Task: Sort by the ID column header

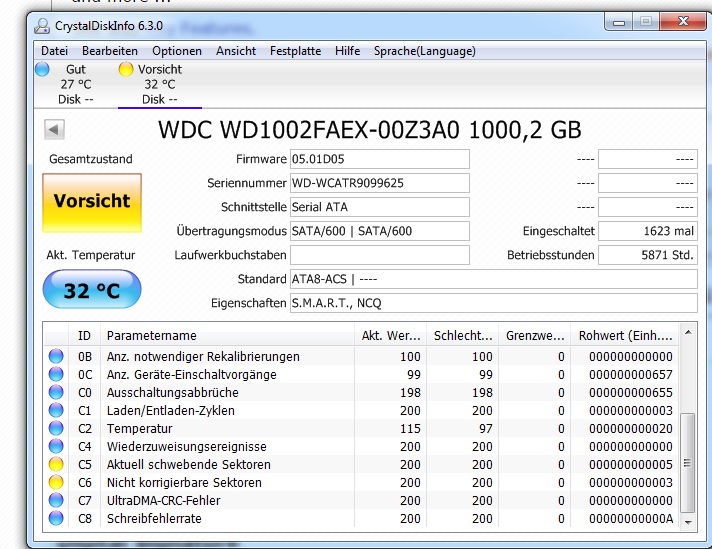Action: 84,336
